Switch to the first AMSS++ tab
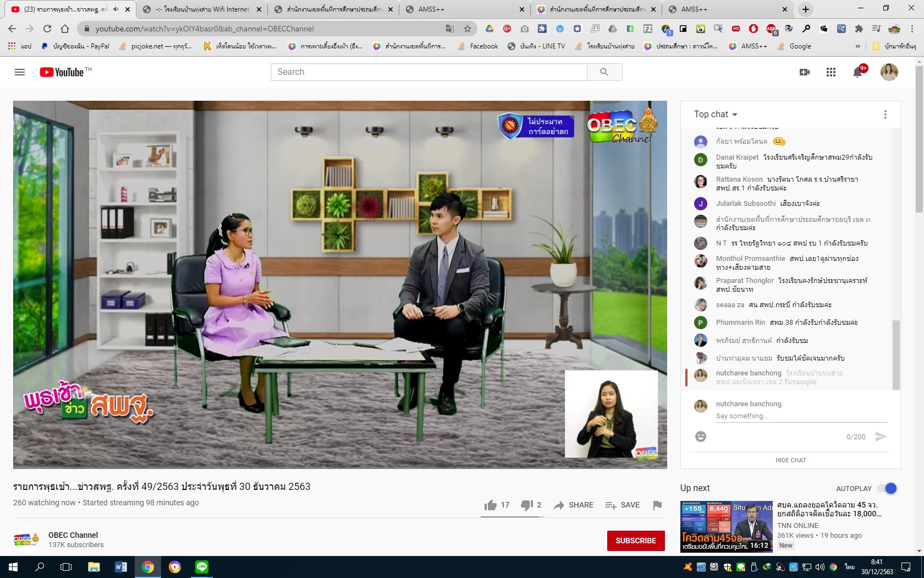This screenshot has height=578, width=924. (x=431, y=9)
